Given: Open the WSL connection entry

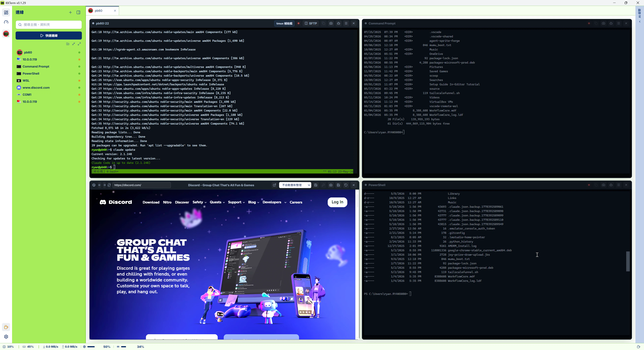Looking at the screenshot, I should click(x=48, y=80).
